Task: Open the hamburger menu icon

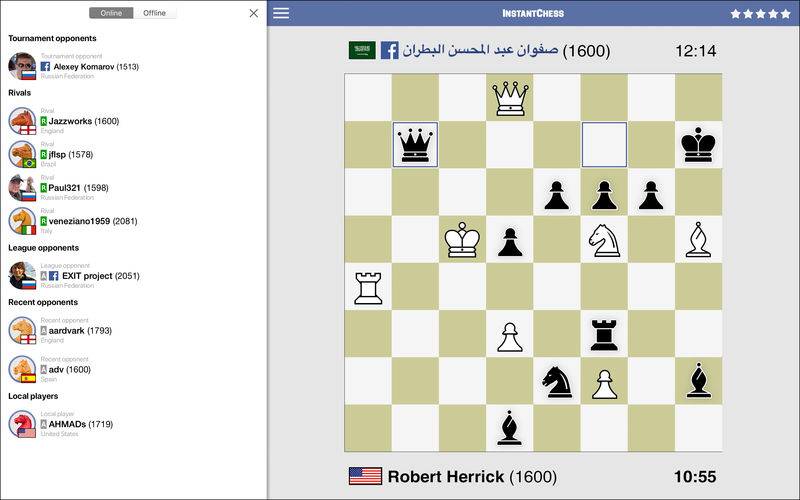Action: click(281, 13)
